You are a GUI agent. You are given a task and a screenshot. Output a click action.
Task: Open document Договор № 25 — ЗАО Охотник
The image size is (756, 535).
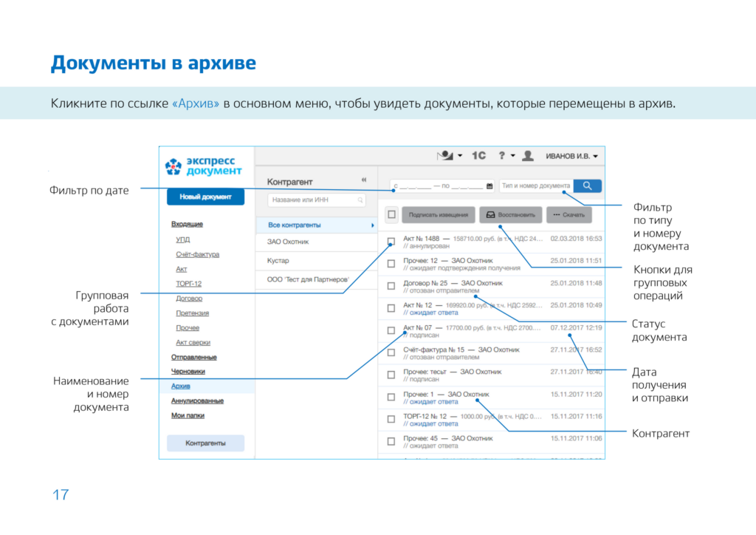click(453, 283)
